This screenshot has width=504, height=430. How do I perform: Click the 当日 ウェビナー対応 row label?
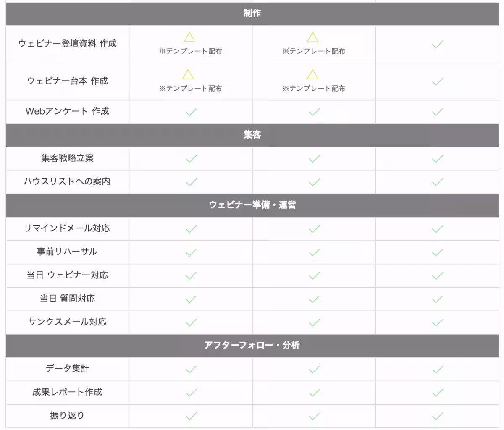click(67, 275)
